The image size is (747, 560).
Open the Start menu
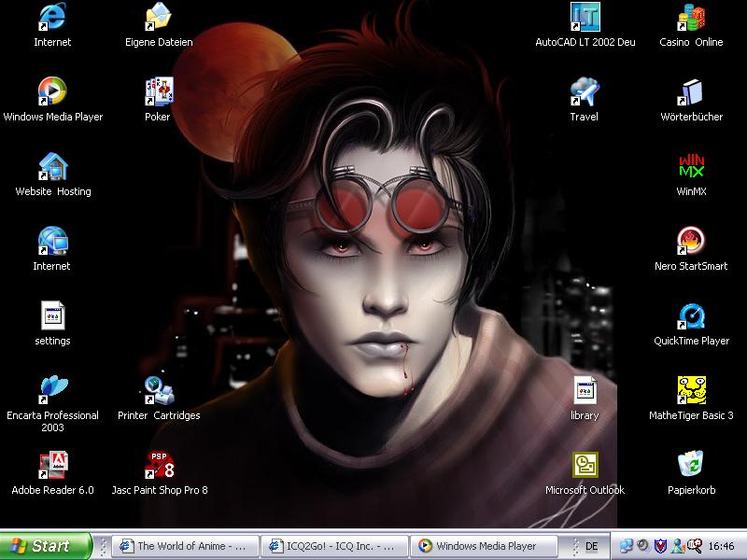click(45, 546)
